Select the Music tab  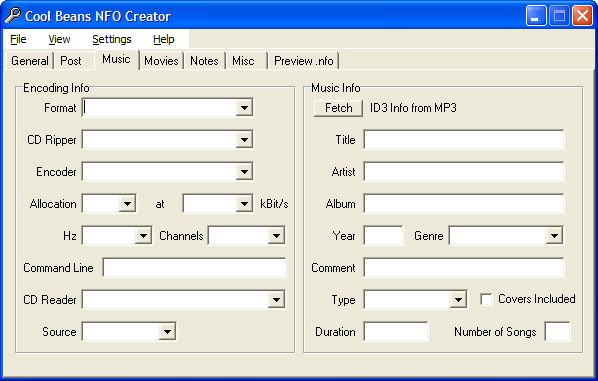[x=116, y=59]
